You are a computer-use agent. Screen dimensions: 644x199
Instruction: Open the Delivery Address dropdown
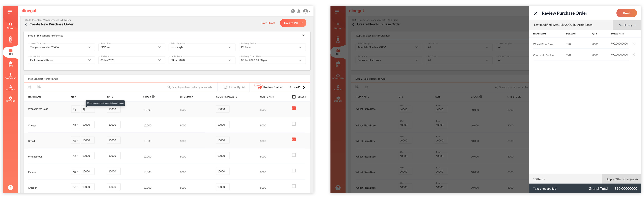[272, 47]
